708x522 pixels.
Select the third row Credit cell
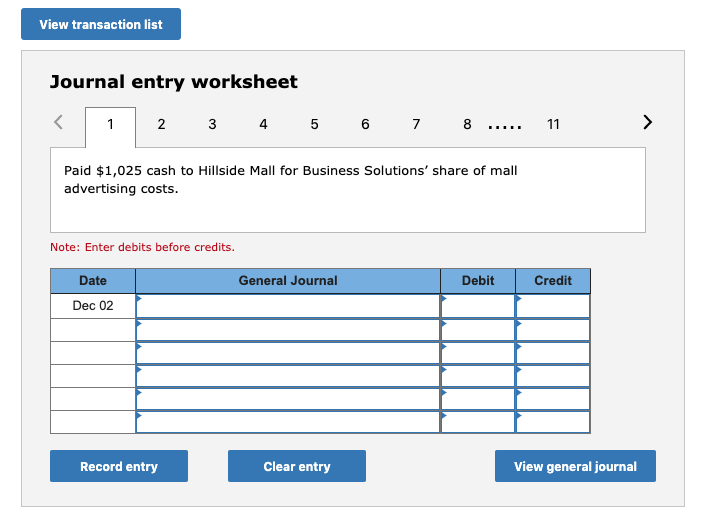click(553, 353)
